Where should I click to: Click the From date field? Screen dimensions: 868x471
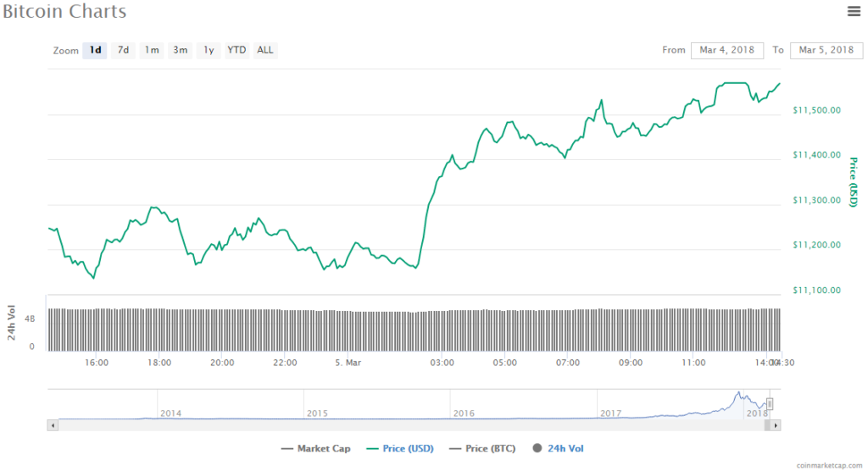click(727, 50)
